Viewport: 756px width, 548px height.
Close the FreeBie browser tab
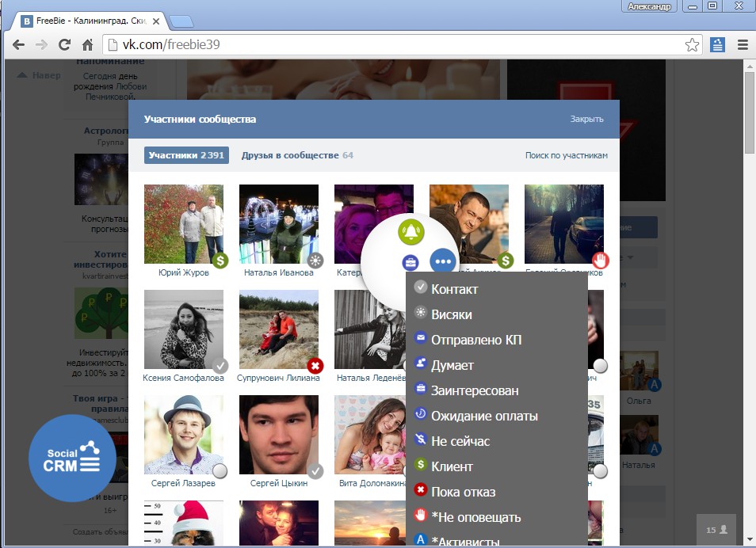pos(156,21)
